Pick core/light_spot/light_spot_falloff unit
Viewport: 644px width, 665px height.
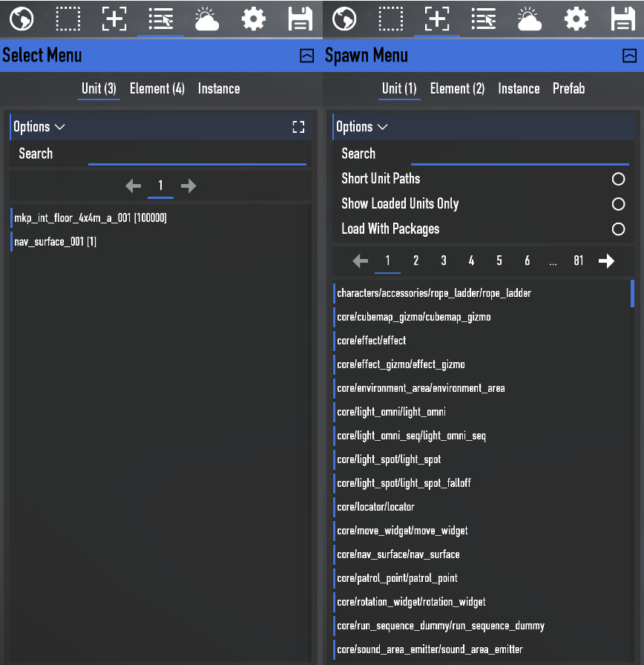482,483
